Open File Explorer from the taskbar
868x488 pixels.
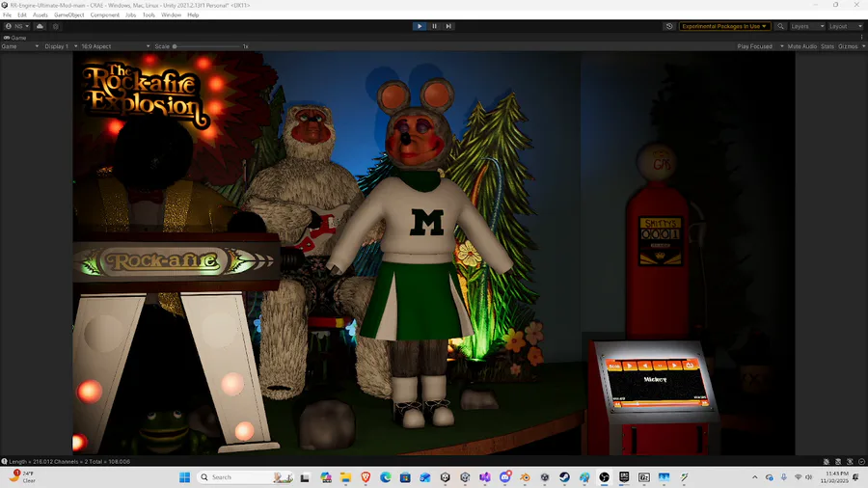pos(345,477)
